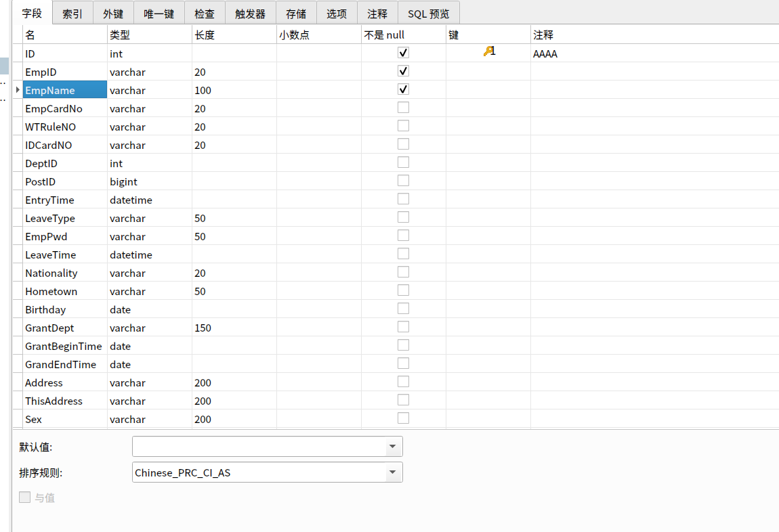Click the 名 column header
This screenshot has height=532, width=779.
64,35
